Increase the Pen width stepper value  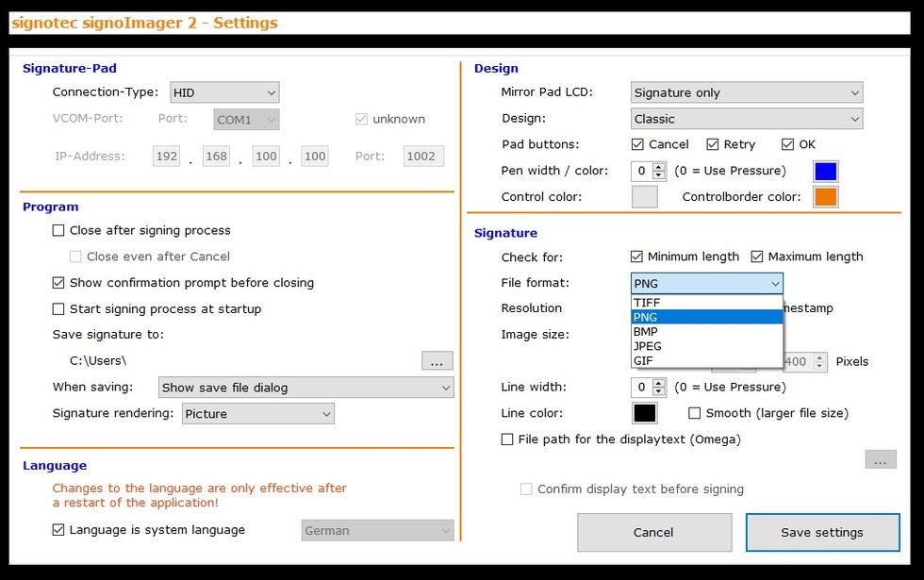pos(658,167)
